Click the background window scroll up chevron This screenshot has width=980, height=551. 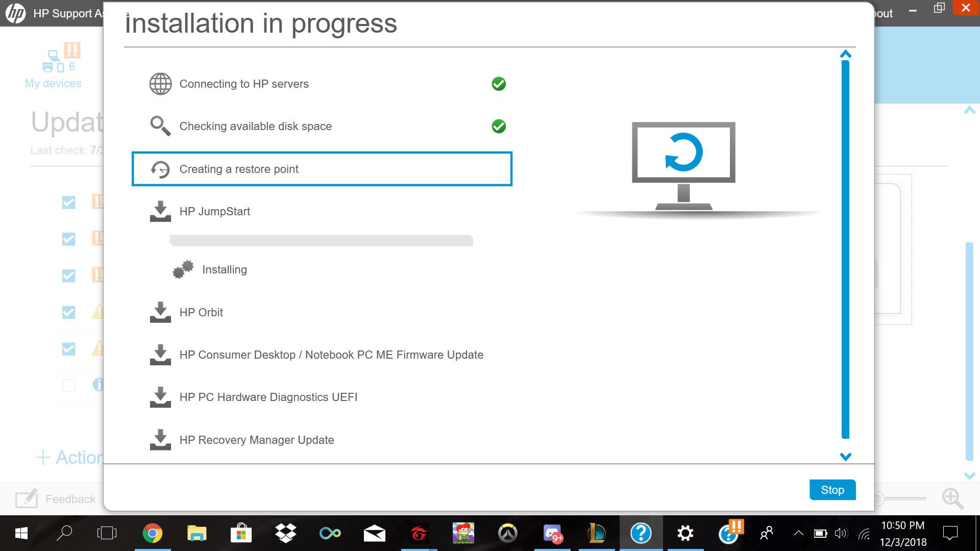[970, 110]
